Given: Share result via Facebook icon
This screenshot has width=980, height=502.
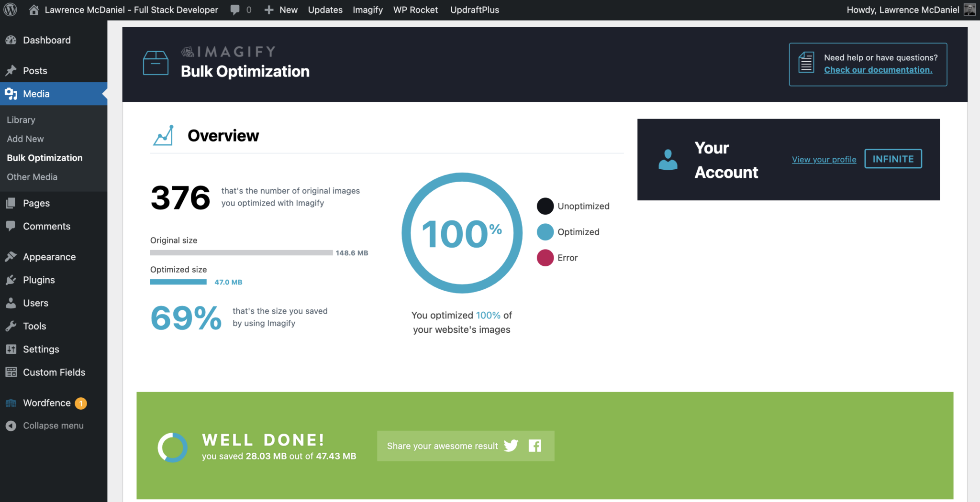Looking at the screenshot, I should (535, 446).
